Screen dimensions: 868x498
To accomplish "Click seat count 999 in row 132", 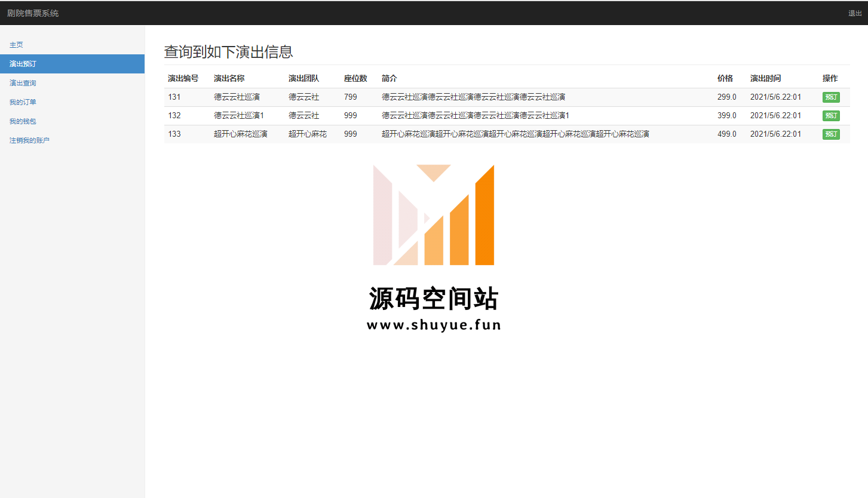I will 351,116.
